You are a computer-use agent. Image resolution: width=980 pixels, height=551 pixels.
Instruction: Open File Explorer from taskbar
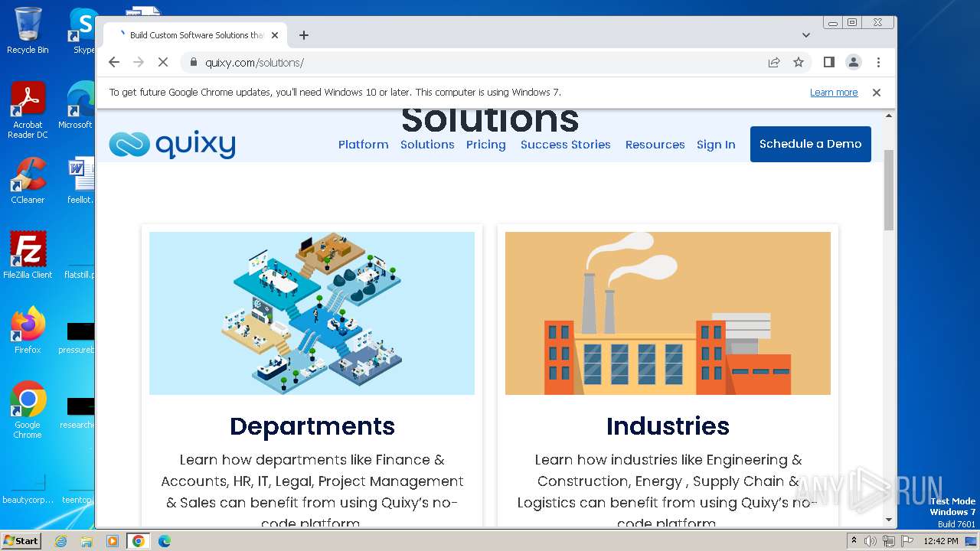pyautogui.click(x=87, y=541)
